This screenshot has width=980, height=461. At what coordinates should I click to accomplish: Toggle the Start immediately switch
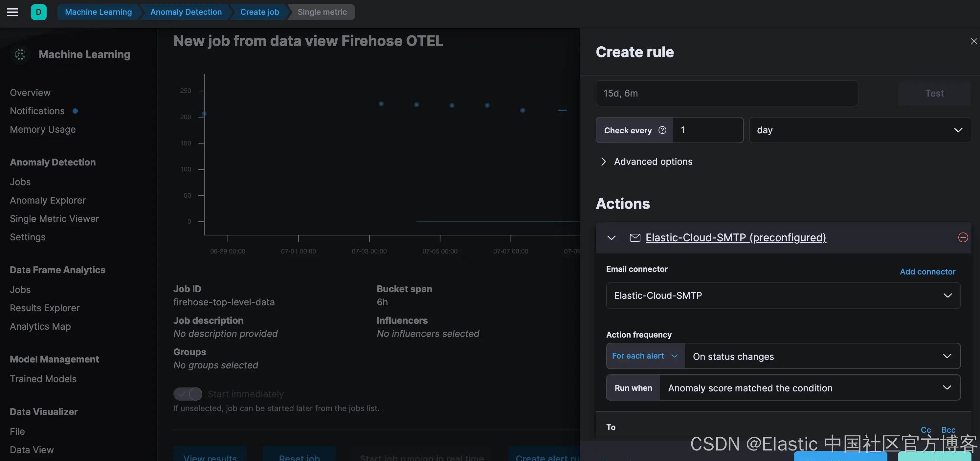(188, 394)
